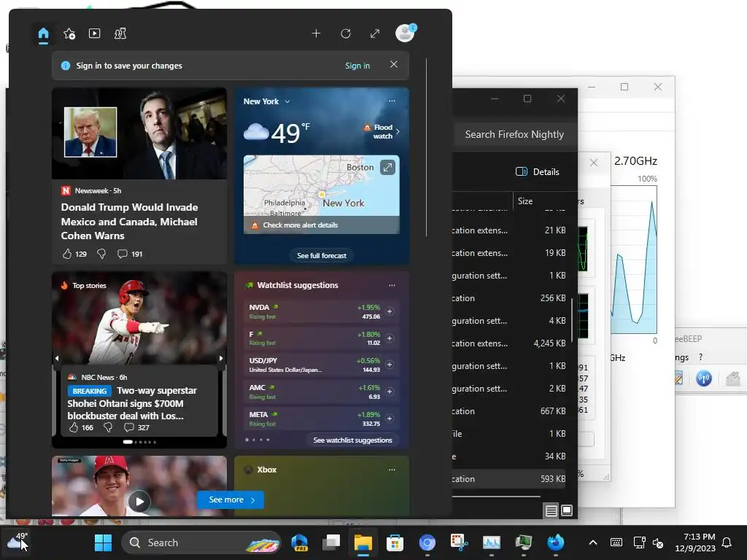The image size is (747, 560).
Task: Switch File Explorer to large thumbnails view
Action: (567, 511)
